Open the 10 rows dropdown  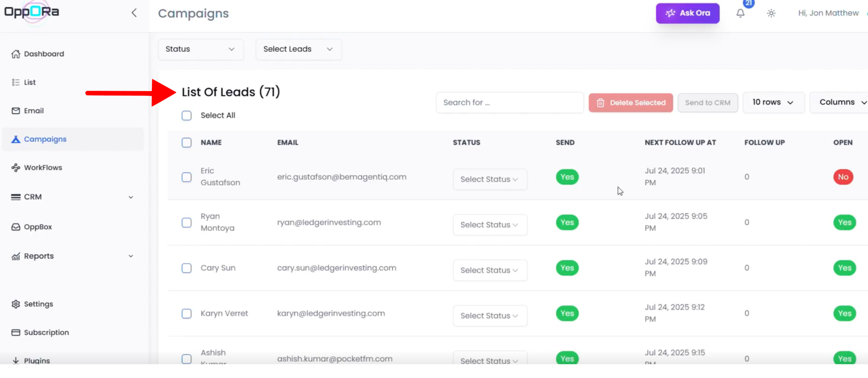pyautogui.click(x=773, y=102)
